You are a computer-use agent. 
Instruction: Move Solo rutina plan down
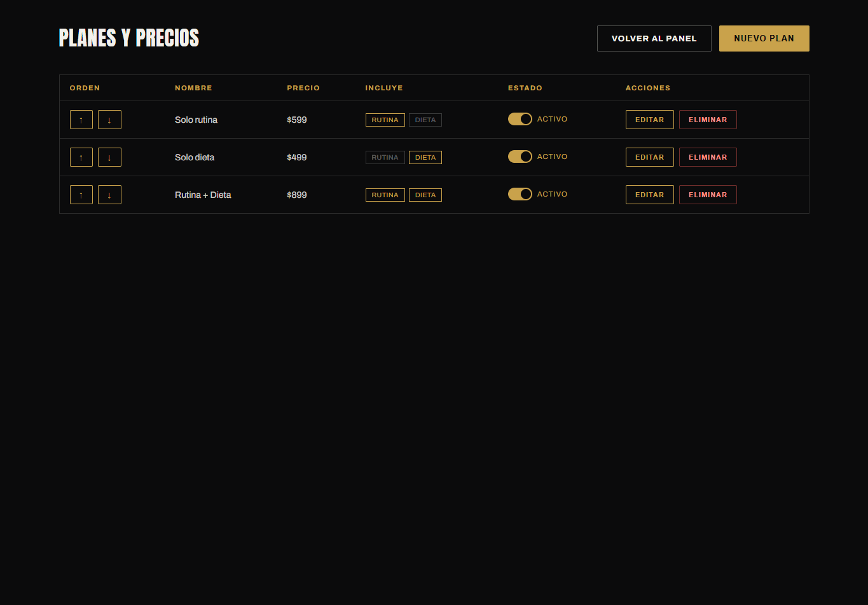(109, 120)
